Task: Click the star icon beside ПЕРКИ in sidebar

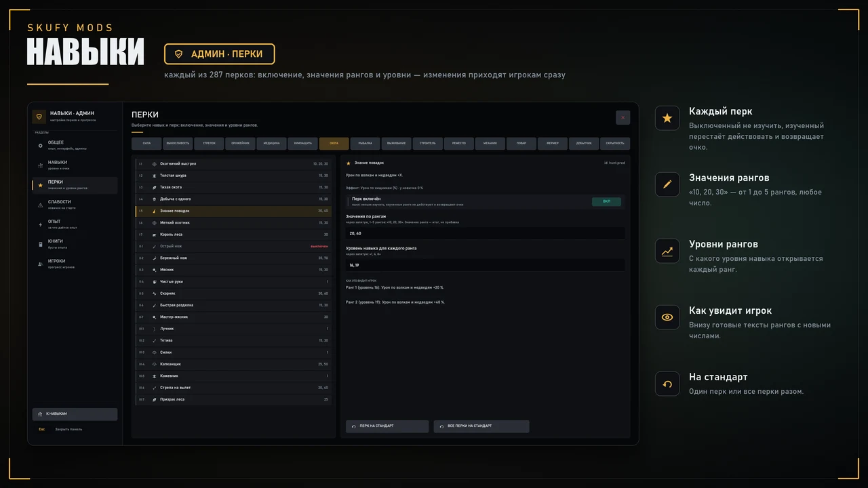Action: point(41,185)
